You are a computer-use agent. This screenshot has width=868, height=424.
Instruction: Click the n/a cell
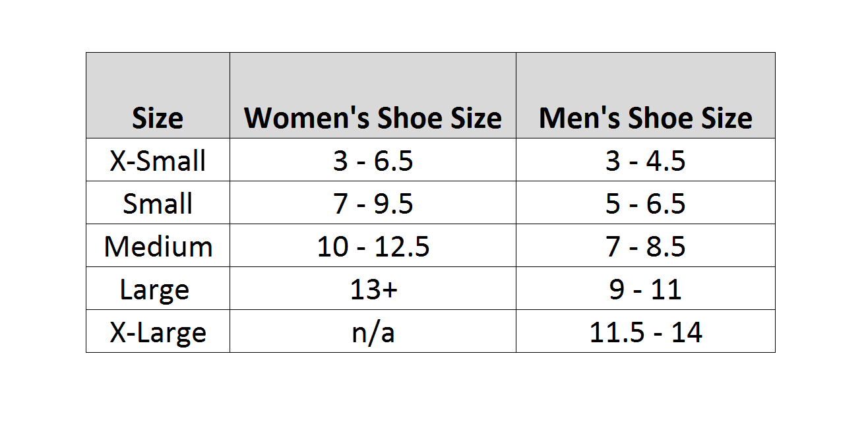[x=373, y=332]
